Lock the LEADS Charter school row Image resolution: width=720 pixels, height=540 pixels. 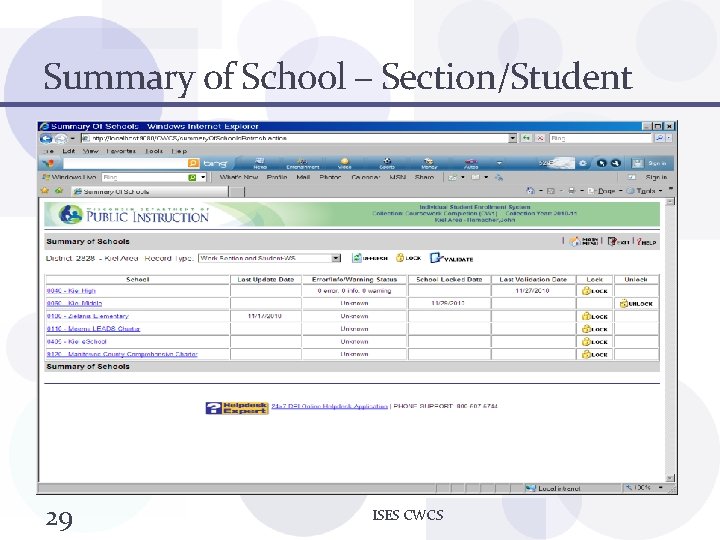(x=594, y=329)
